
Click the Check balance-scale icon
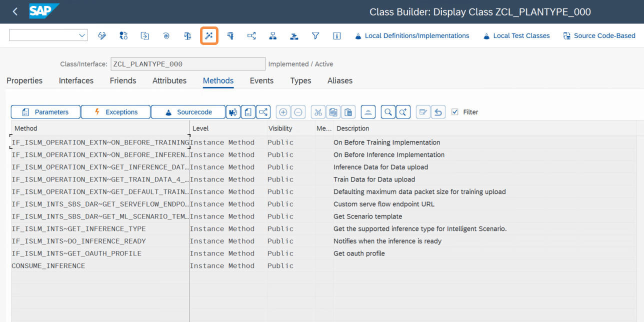click(187, 36)
